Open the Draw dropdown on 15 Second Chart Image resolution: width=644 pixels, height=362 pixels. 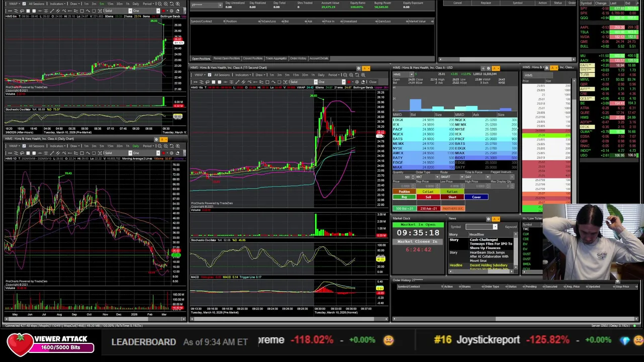[x=260, y=75]
